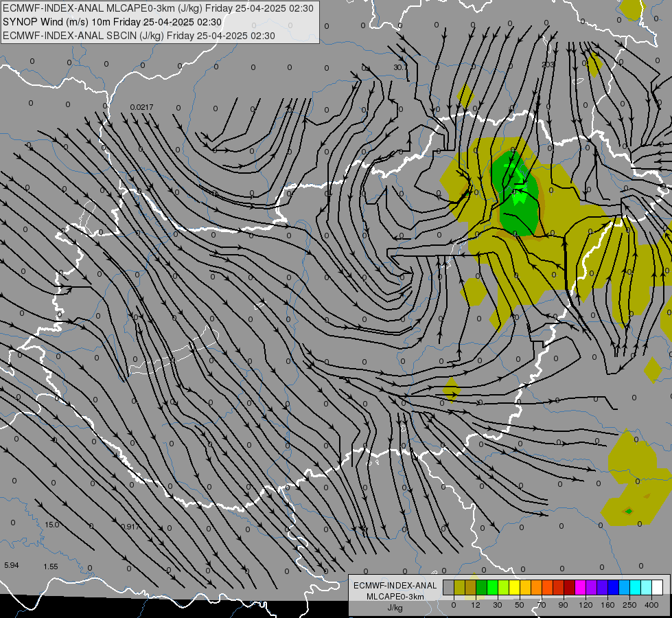Viewport: 672px width, 618px height.
Task: Click the legend label MLCAPE0-3km
Action: (x=395, y=597)
